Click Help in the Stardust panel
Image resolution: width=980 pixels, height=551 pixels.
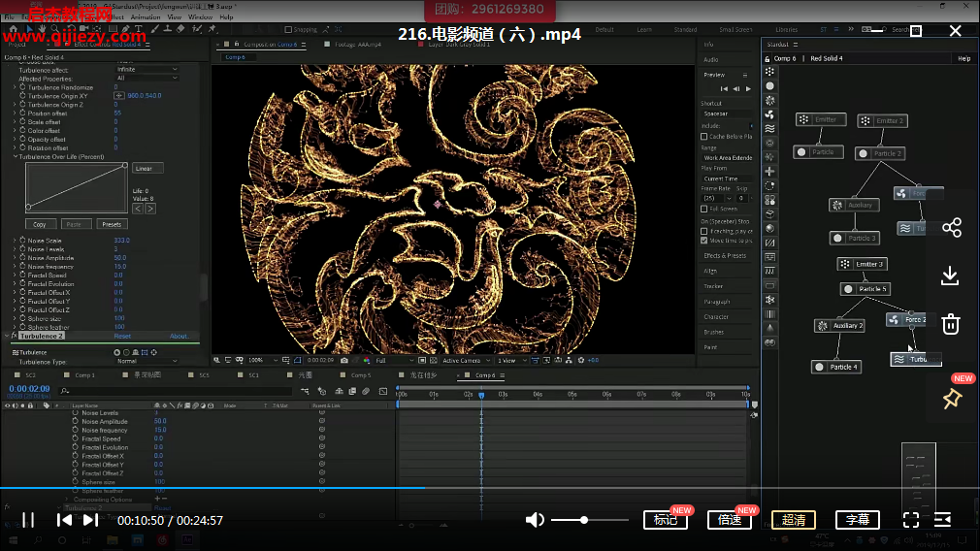964,58
